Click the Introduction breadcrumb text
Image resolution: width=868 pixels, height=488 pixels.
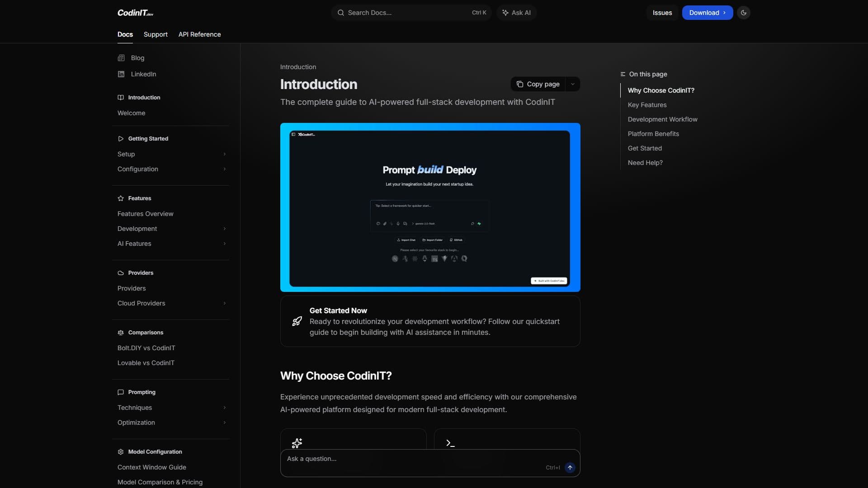click(298, 67)
